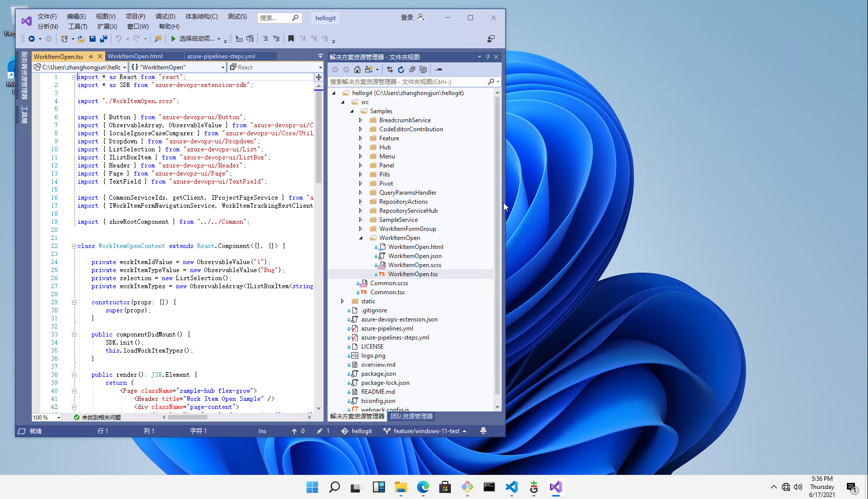This screenshot has width=868, height=499.
Task: Open the 工具(T) menu
Action: point(77,27)
